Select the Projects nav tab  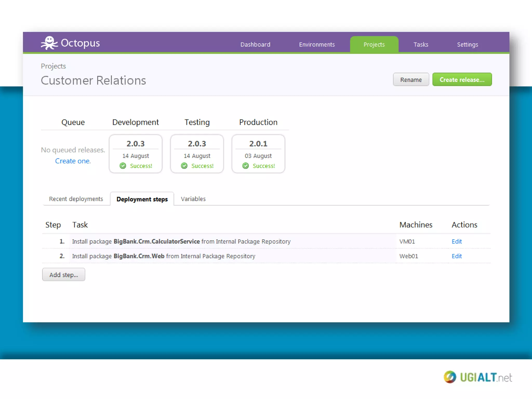pos(374,44)
